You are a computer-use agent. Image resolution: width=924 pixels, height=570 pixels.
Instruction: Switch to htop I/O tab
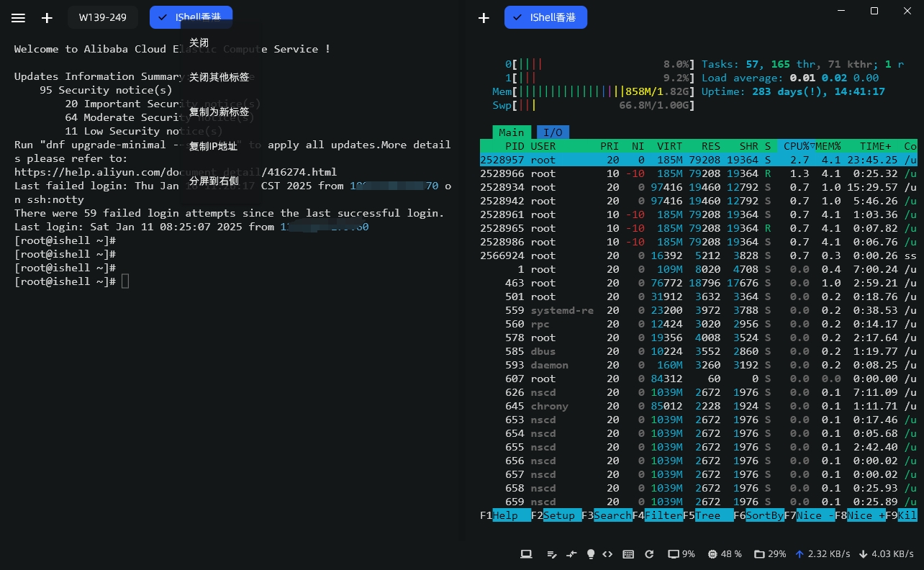[x=553, y=132]
